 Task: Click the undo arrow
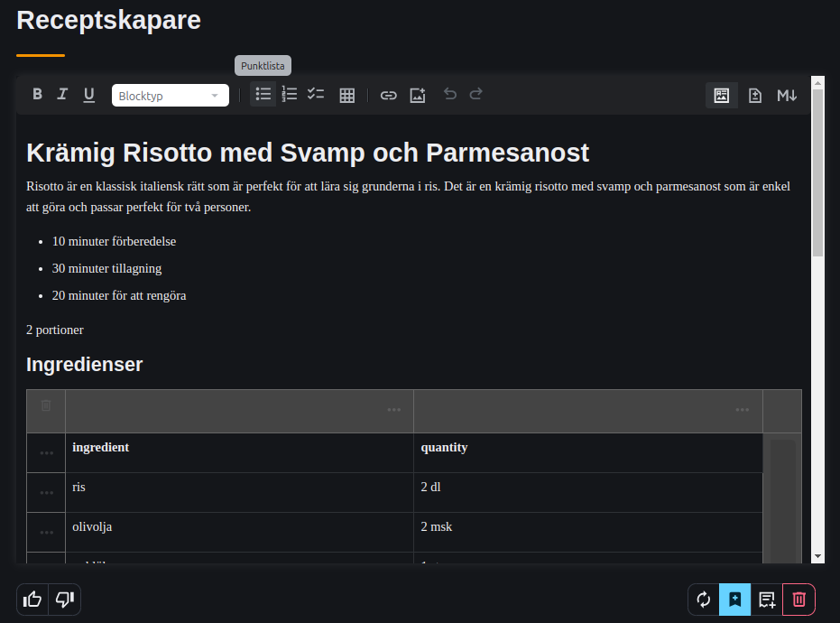[x=450, y=94]
